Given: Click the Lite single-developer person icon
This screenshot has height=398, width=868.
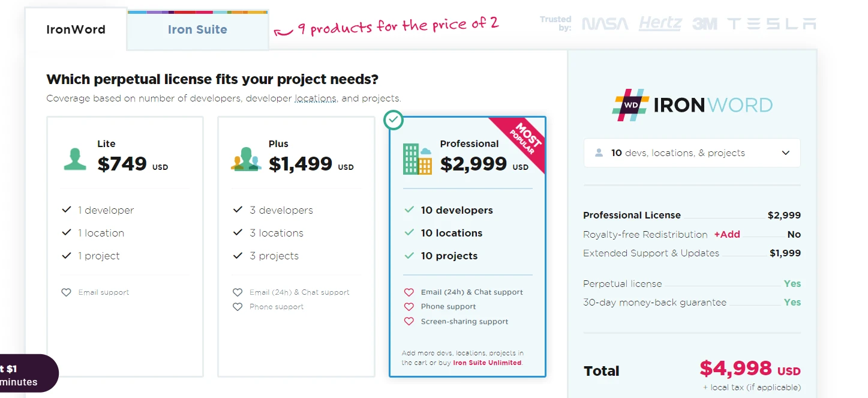Looking at the screenshot, I should click(x=75, y=158).
